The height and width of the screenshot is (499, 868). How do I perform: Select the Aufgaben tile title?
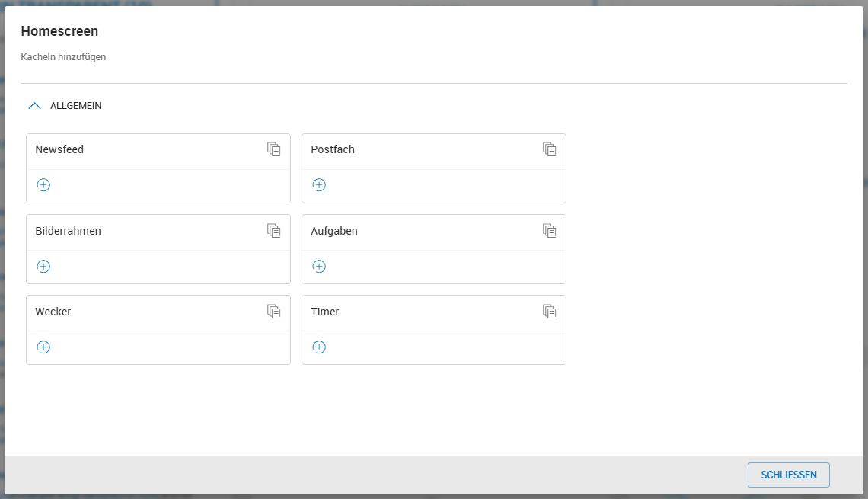click(334, 231)
